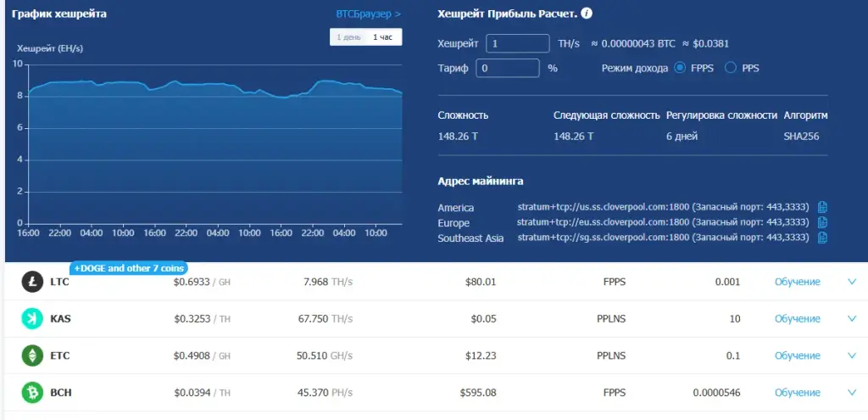Click the BCH minimum payout 0.0000546

click(x=716, y=393)
